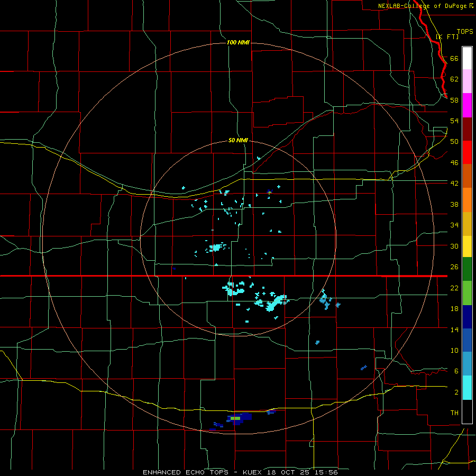Click the legend value '38'

click(454, 204)
